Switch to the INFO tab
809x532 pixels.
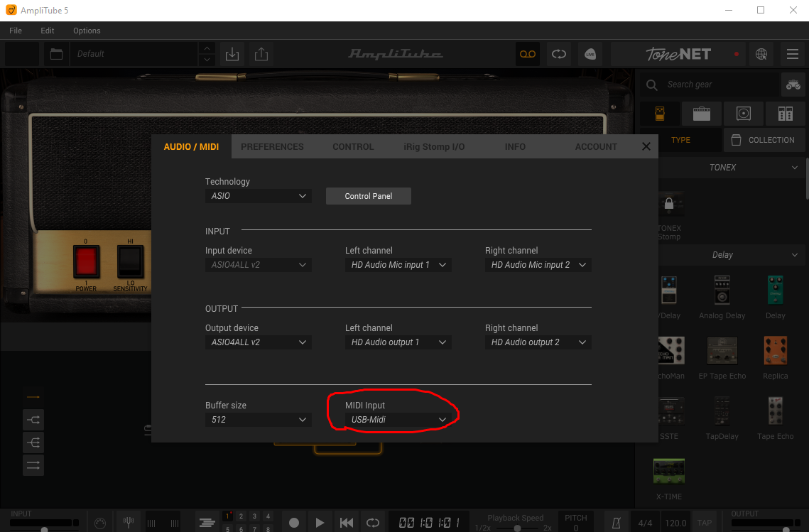tap(515, 146)
